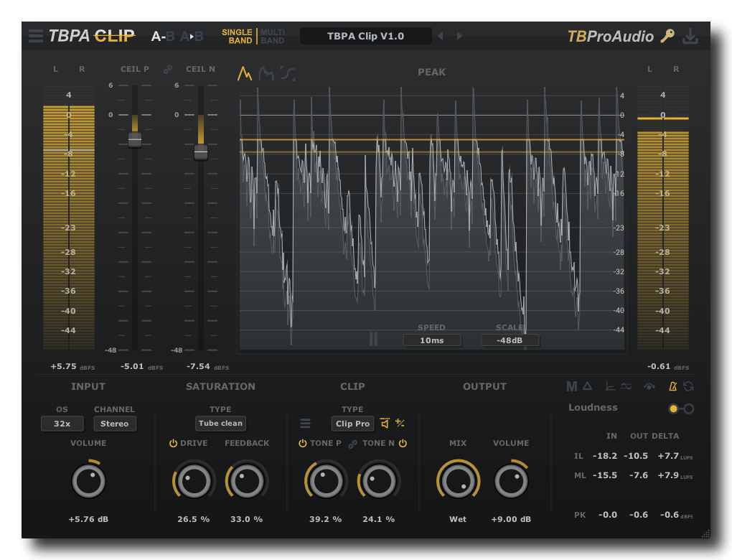Flip the Loudness toggle switch

coord(681,409)
